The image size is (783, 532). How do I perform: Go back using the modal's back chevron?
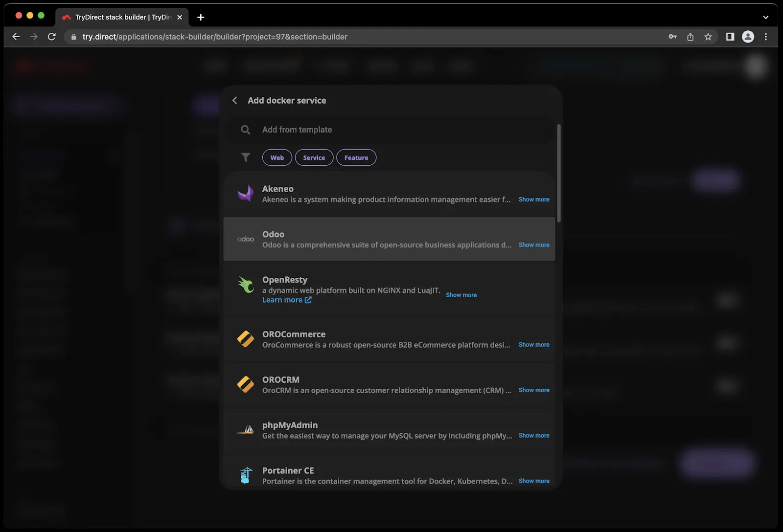point(235,100)
